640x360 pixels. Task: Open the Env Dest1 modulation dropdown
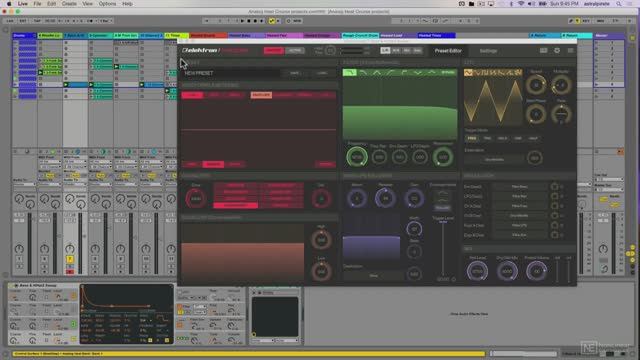[519, 187]
